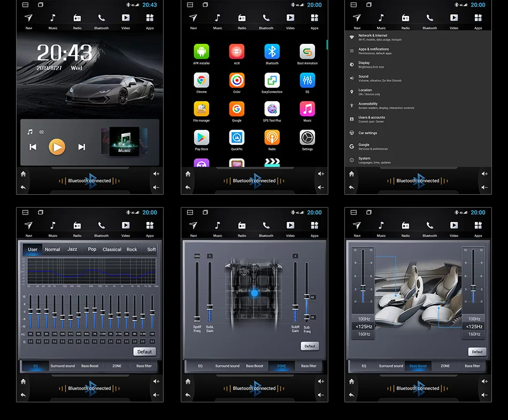Click the Sub Freq slider

306,292
